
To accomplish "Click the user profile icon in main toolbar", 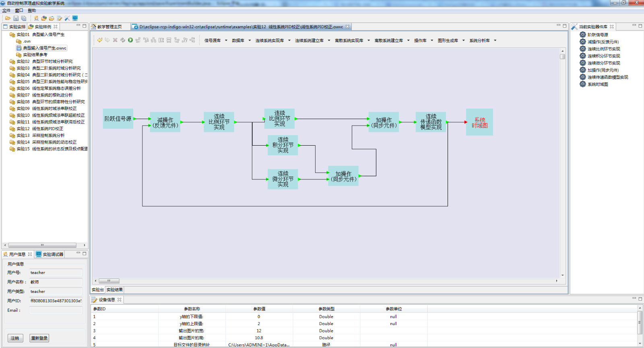I will [x=36, y=19].
